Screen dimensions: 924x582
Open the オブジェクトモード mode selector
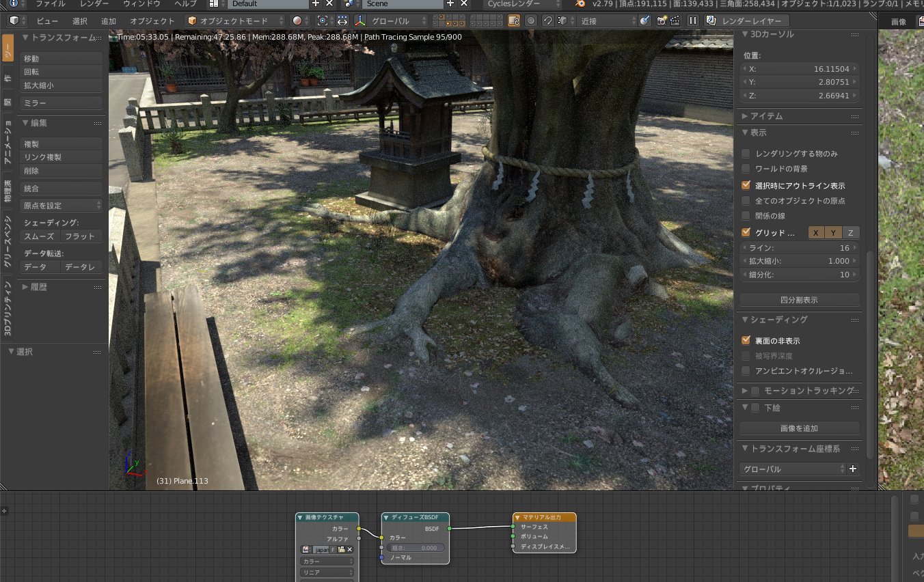(236, 21)
